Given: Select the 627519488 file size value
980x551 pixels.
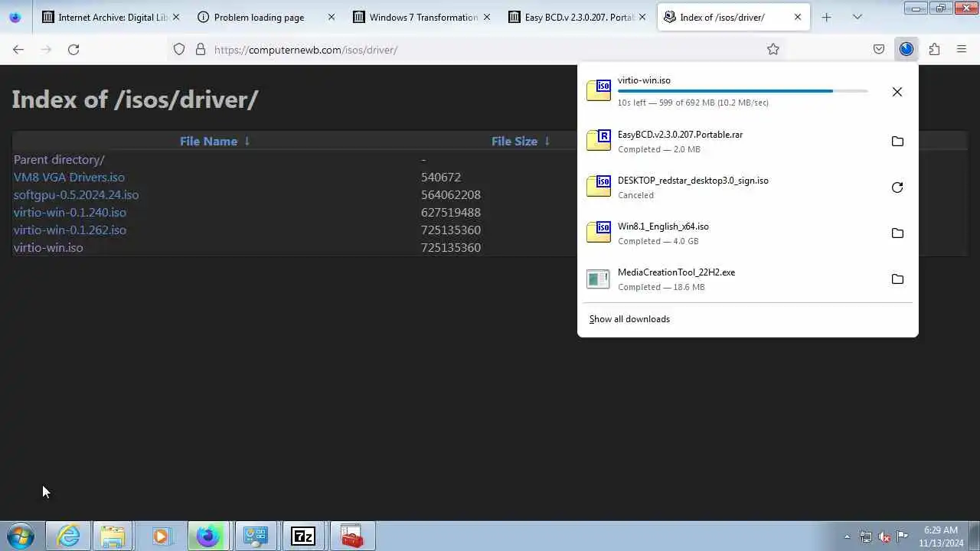Looking at the screenshot, I should (451, 212).
